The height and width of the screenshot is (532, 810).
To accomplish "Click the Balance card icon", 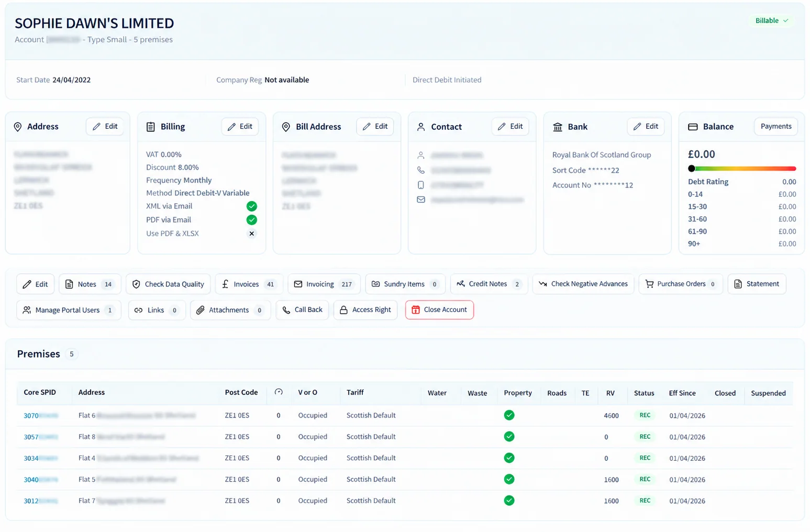I will coord(693,127).
